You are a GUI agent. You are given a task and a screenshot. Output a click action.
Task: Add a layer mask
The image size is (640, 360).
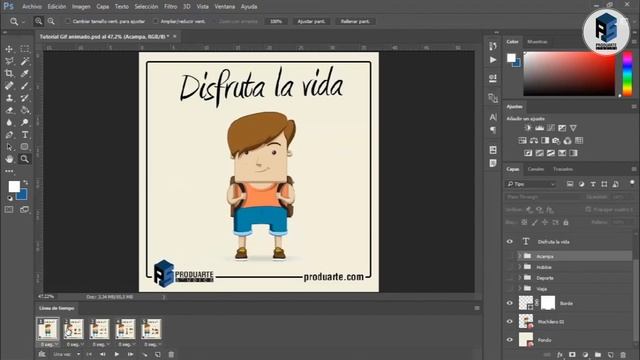[572, 355]
